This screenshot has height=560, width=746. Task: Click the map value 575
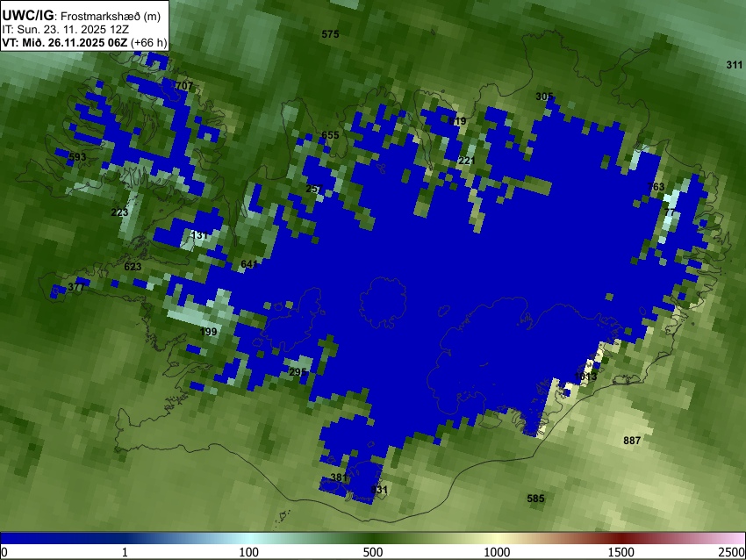[x=330, y=34]
